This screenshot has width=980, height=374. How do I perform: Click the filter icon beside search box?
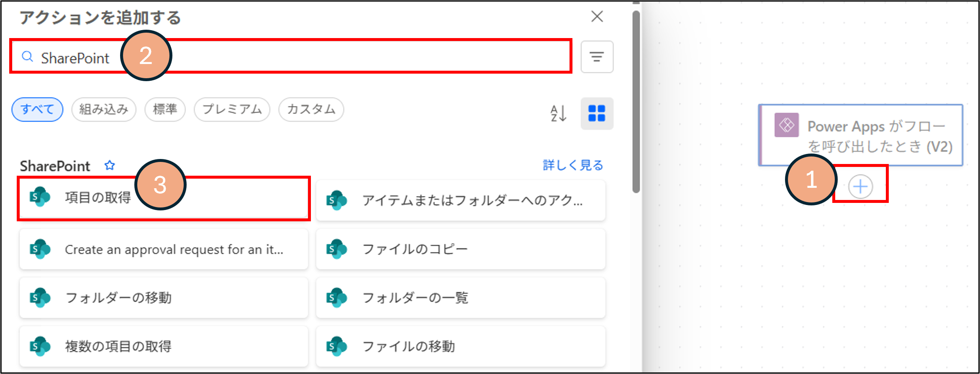pos(597,57)
